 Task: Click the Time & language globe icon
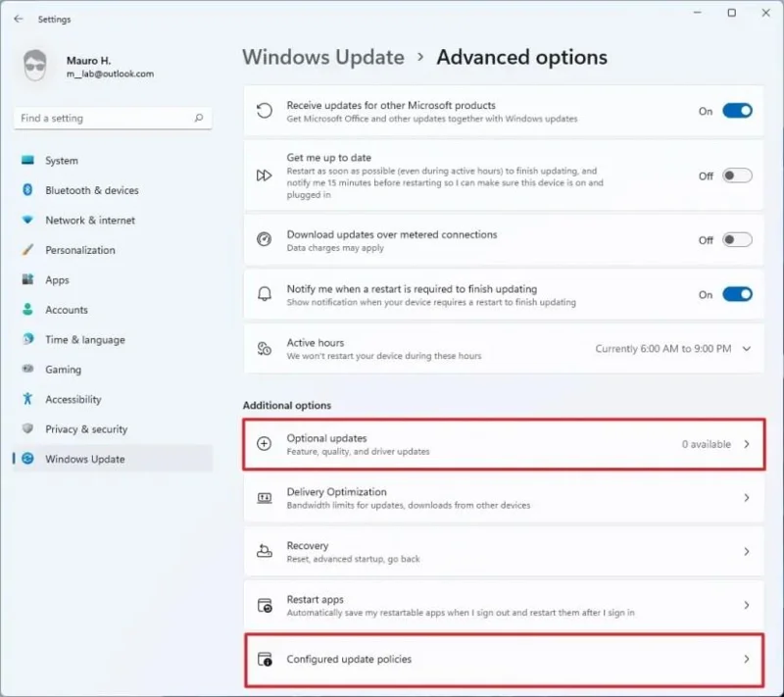28,339
